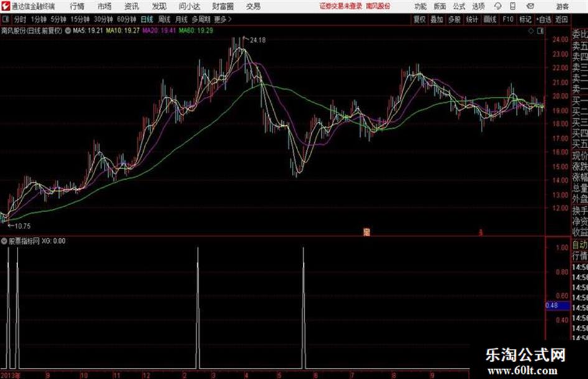Switch to 1分钟 period
The width and height of the screenshot is (588, 379).
point(38,19)
